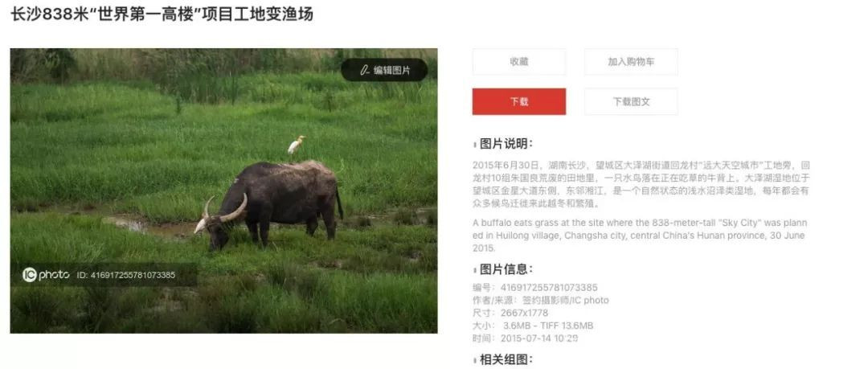This screenshot has width=868, height=369.
Task: Click the white egret on the buffalo
Action: tap(296, 146)
